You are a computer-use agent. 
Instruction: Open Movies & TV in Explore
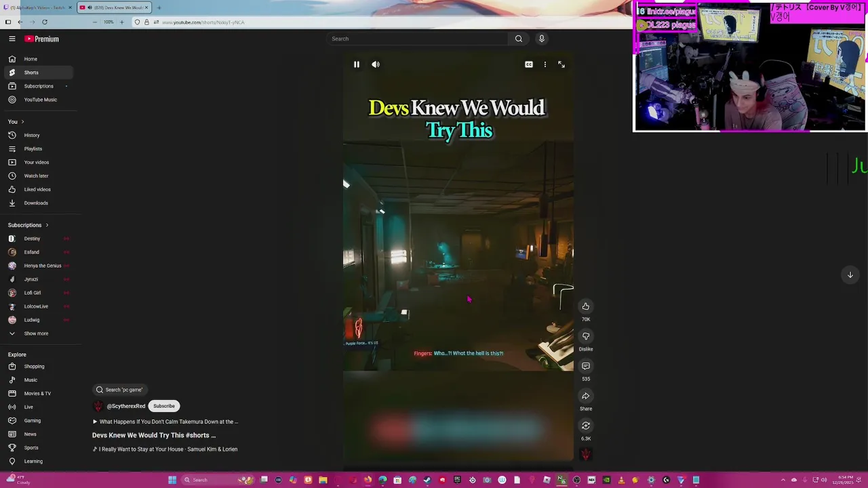tap(40, 394)
